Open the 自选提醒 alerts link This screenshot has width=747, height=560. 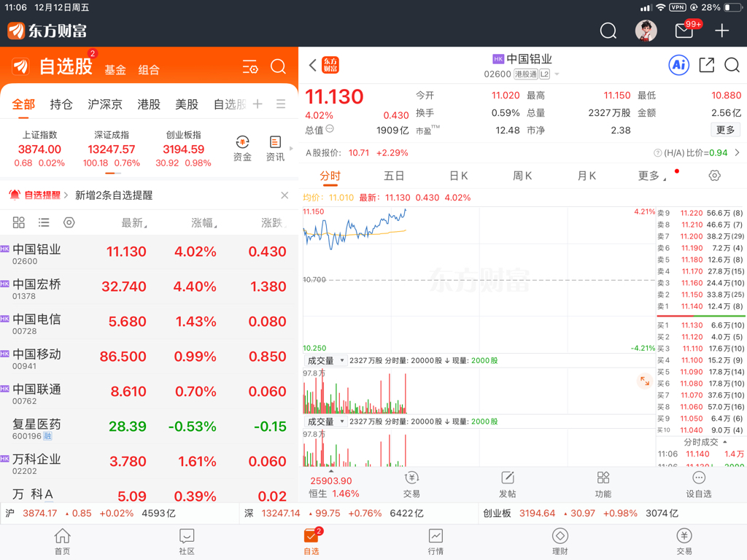pos(39,195)
